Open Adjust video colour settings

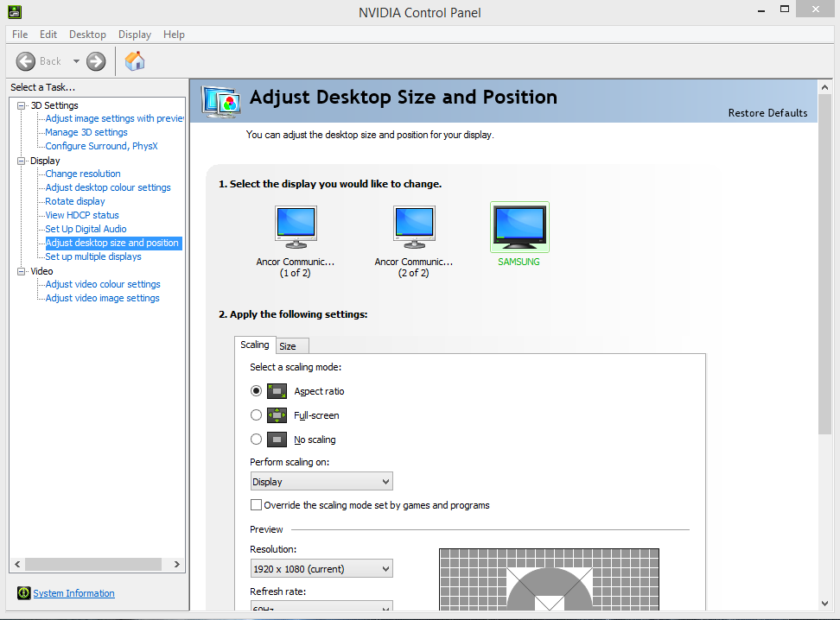coord(103,284)
